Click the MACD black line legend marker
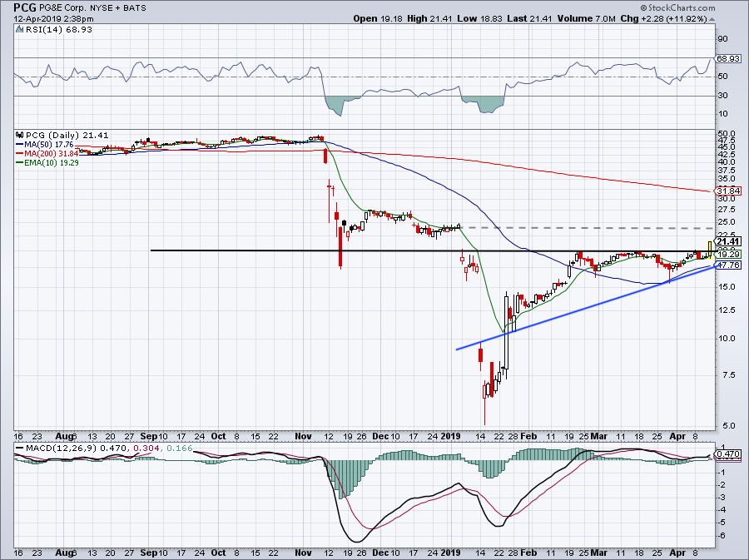 point(19,448)
